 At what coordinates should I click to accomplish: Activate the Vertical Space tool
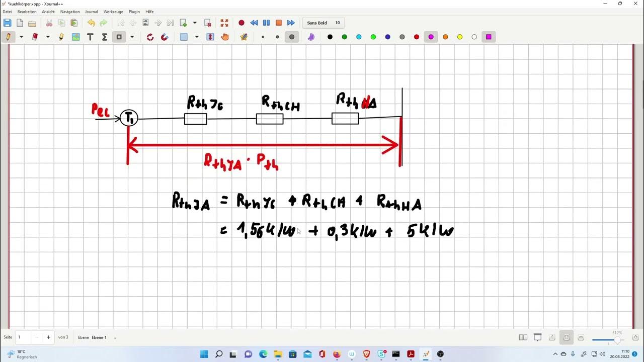click(x=210, y=37)
